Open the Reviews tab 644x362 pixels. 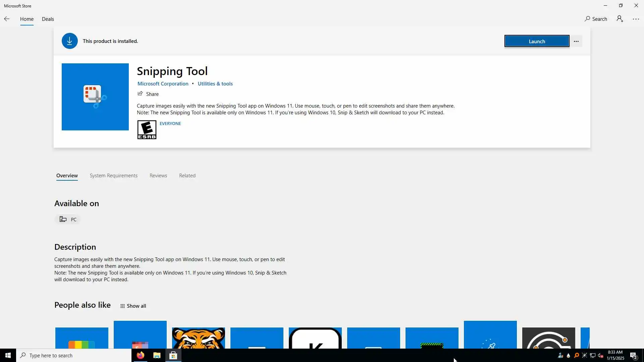(158, 176)
